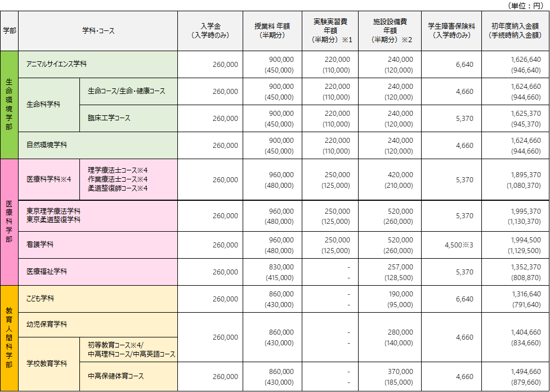Select the (1,080,370) amount
The height and width of the screenshot is (392, 550).
[524, 186]
